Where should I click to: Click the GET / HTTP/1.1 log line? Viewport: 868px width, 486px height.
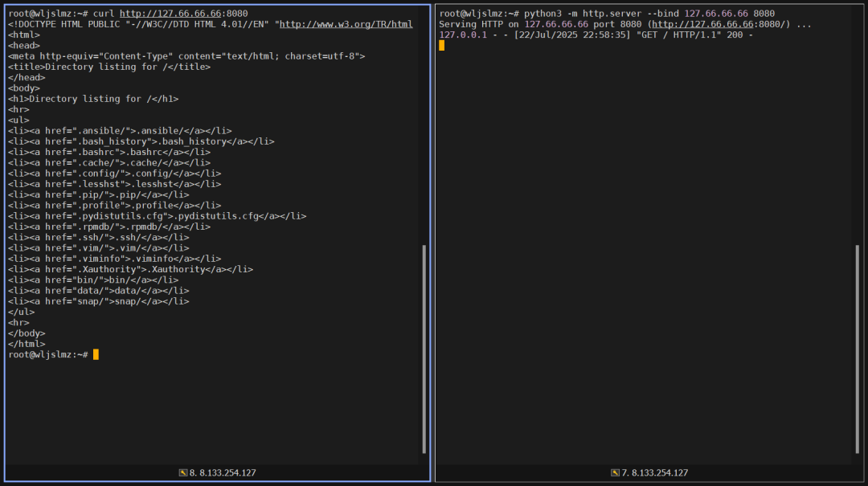pyautogui.click(x=596, y=35)
